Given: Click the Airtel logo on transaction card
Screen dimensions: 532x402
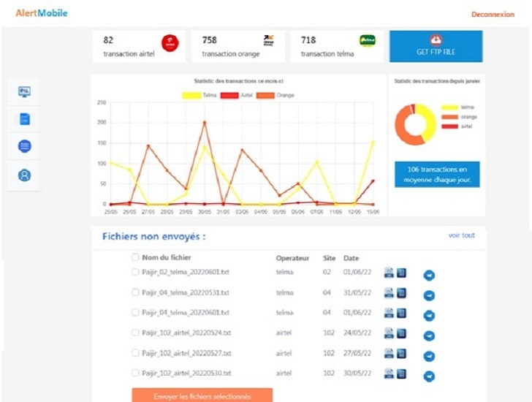Looking at the screenshot, I should (x=170, y=44).
